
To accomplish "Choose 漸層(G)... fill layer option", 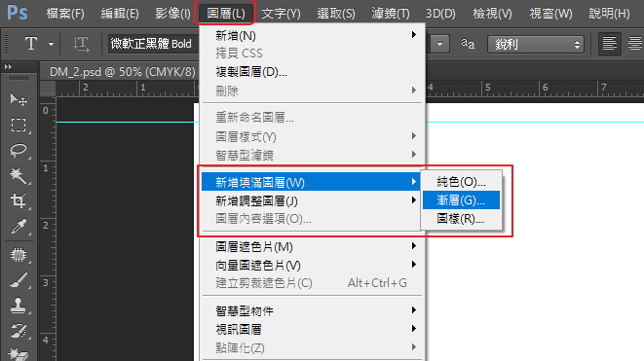I will (461, 200).
